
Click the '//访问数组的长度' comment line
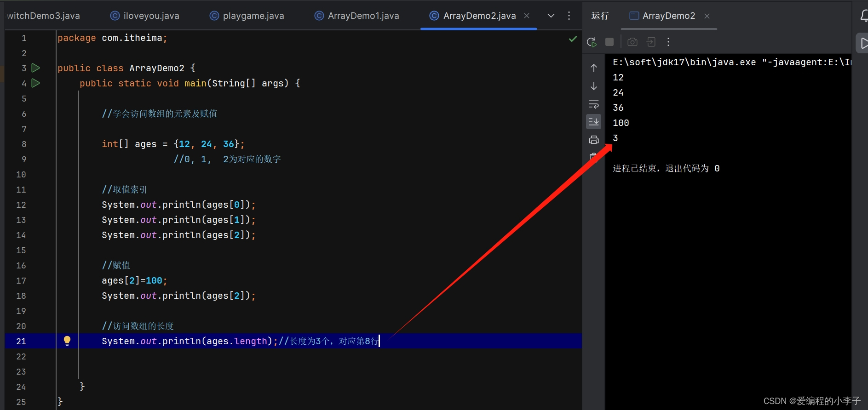[138, 326]
